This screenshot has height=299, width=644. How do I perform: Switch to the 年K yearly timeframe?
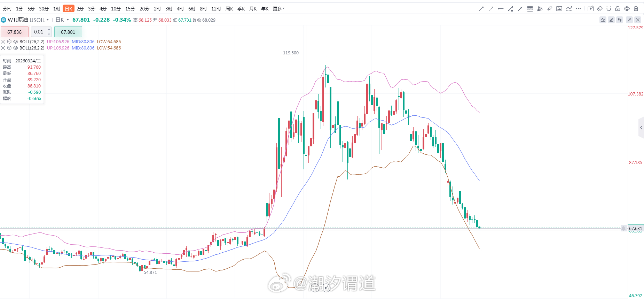click(x=265, y=9)
